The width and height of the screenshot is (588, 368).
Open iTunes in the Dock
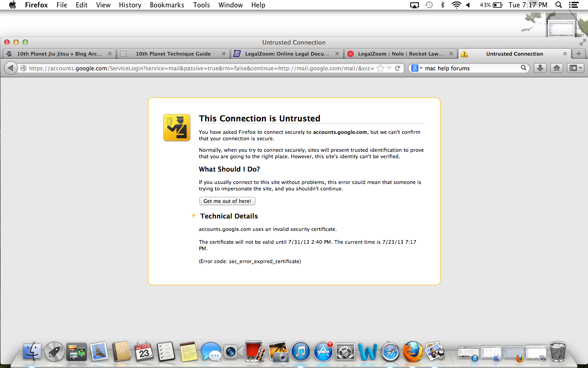(300, 352)
